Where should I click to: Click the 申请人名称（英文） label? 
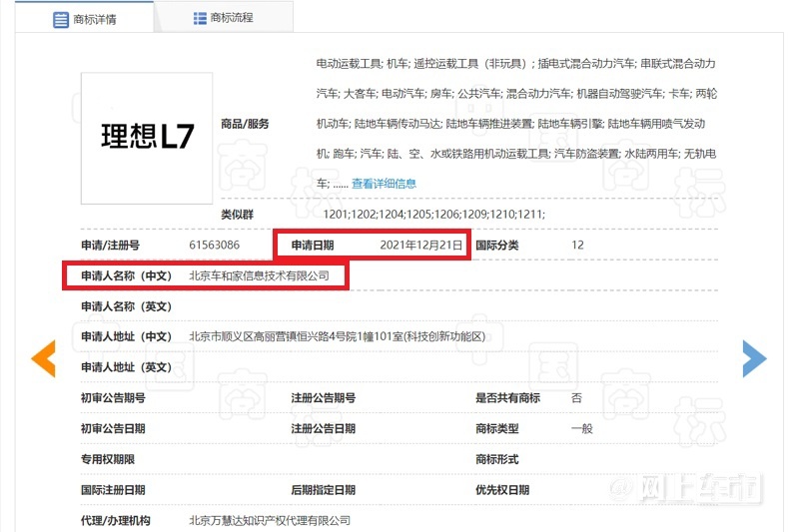pyautogui.click(x=127, y=306)
